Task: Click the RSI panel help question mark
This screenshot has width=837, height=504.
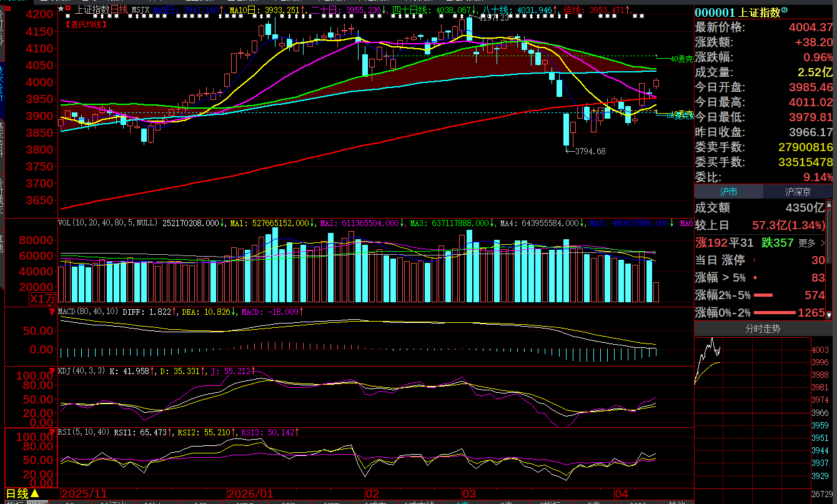Action: (x=52, y=432)
